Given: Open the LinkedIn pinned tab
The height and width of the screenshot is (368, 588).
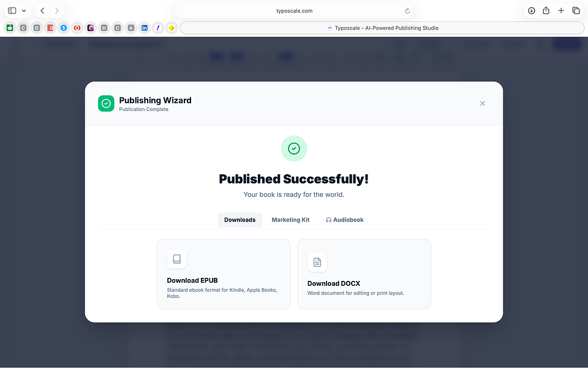Looking at the screenshot, I should (x=145, y=28).
